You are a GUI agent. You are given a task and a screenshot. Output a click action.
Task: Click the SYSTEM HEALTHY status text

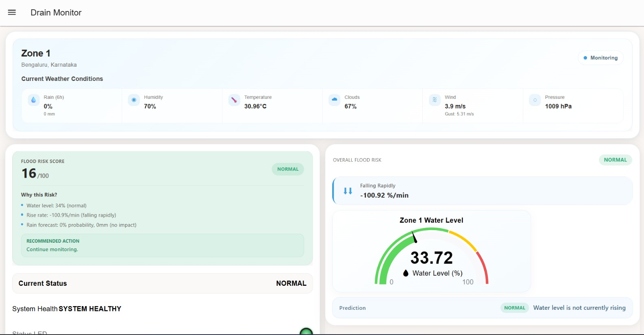point(90,309)
